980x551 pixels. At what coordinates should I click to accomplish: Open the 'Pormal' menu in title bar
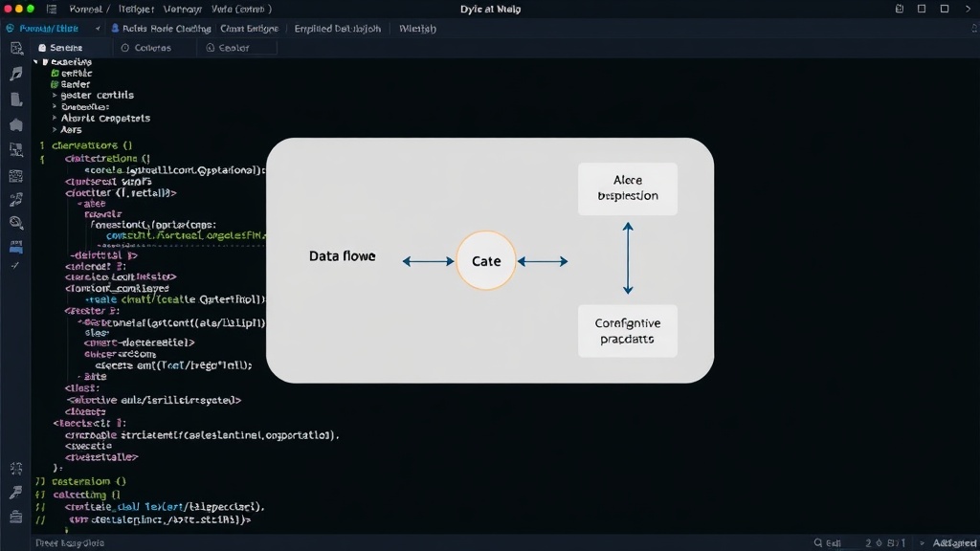click(x=85, y=9)
